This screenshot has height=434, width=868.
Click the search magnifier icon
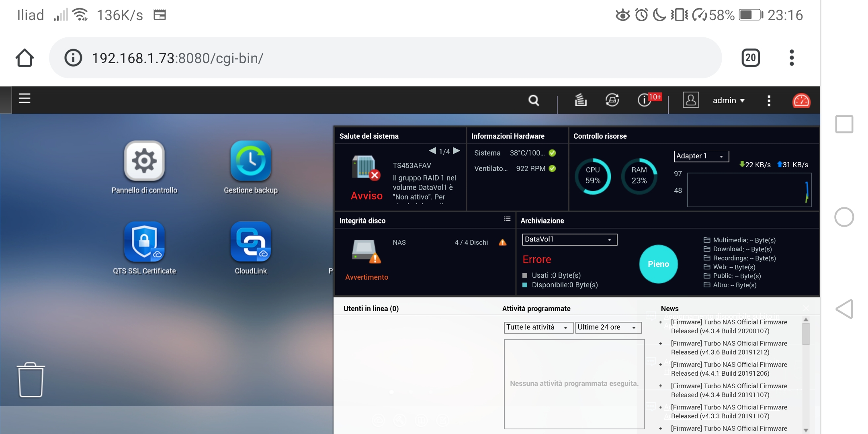[534, 100]
